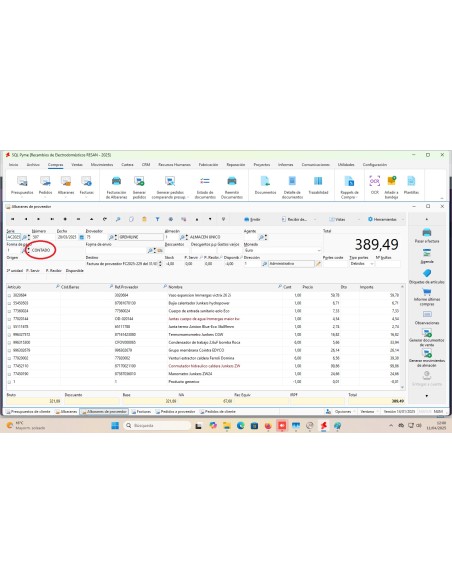Switch to the Pedidos a proveedor bottom tab
Image resolution: width=452 pixels, height=584 pixels.
click(175, 412)
